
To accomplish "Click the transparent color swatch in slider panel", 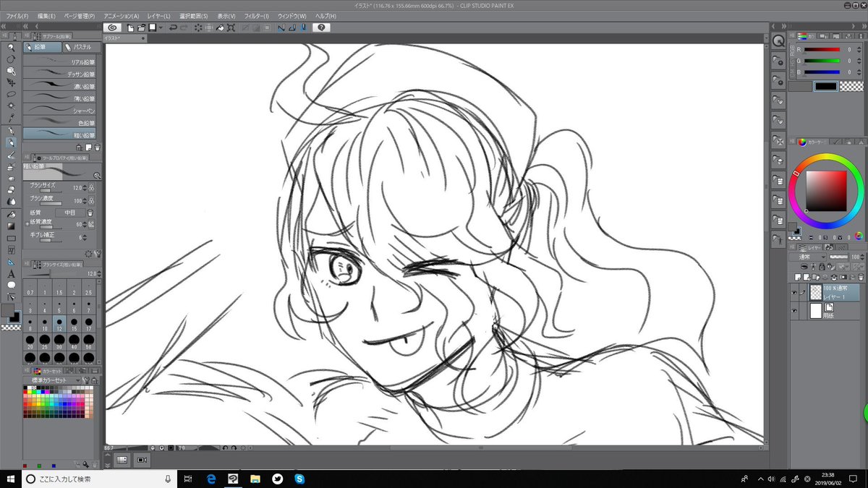I will (851, 86).
